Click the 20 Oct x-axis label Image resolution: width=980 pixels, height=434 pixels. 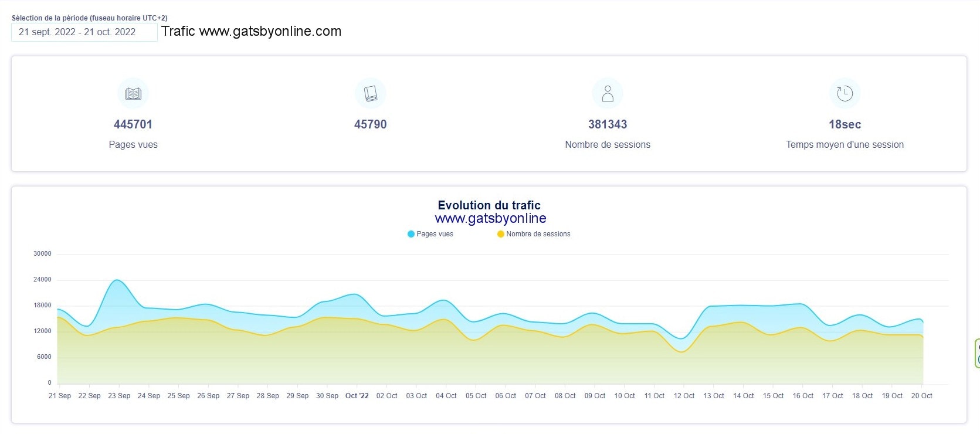click(x=921, y=396)
